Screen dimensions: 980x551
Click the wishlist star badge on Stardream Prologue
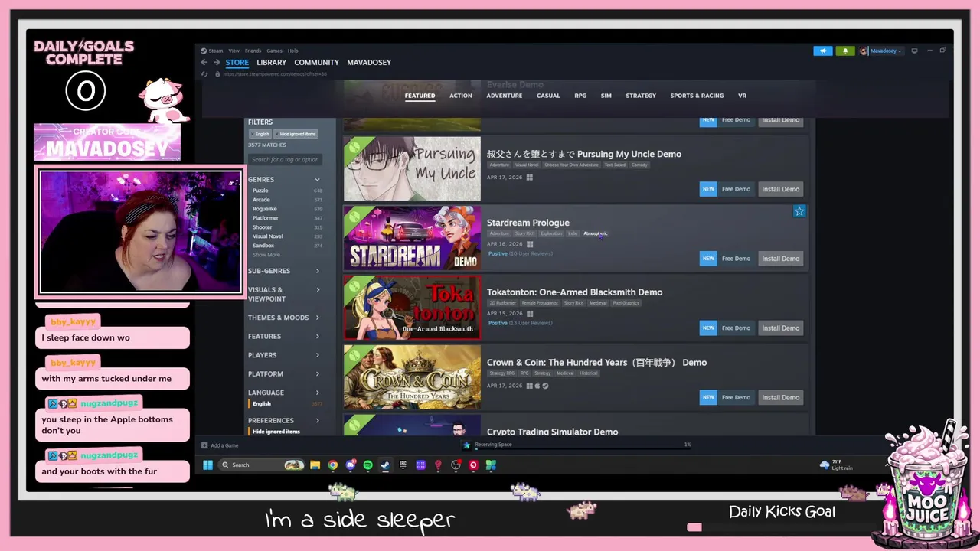point(799,211)
